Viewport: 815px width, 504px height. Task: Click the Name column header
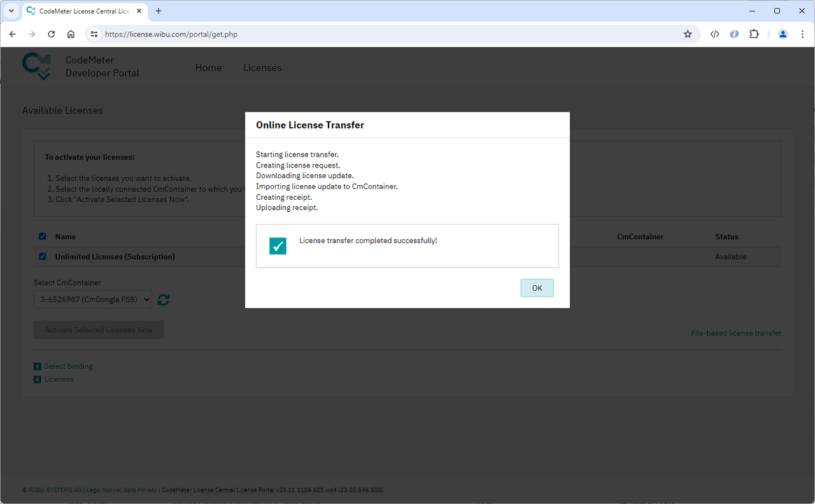(x=66, y=237)
